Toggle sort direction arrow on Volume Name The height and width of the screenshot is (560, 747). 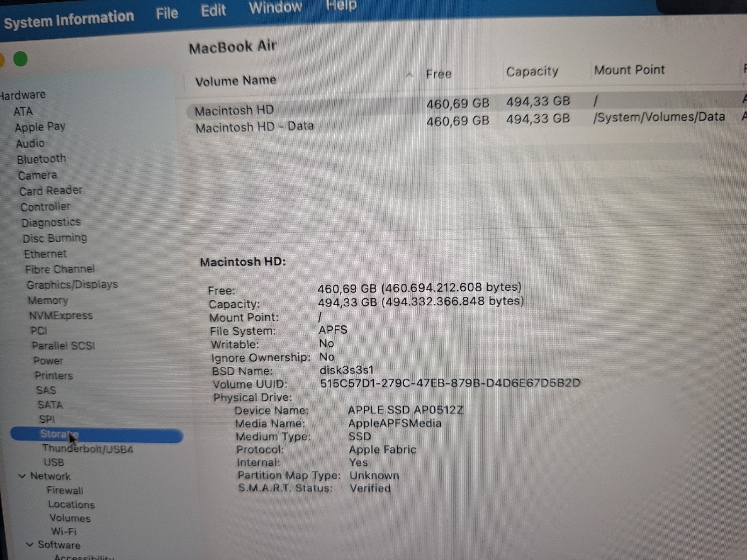click(409, 75)
